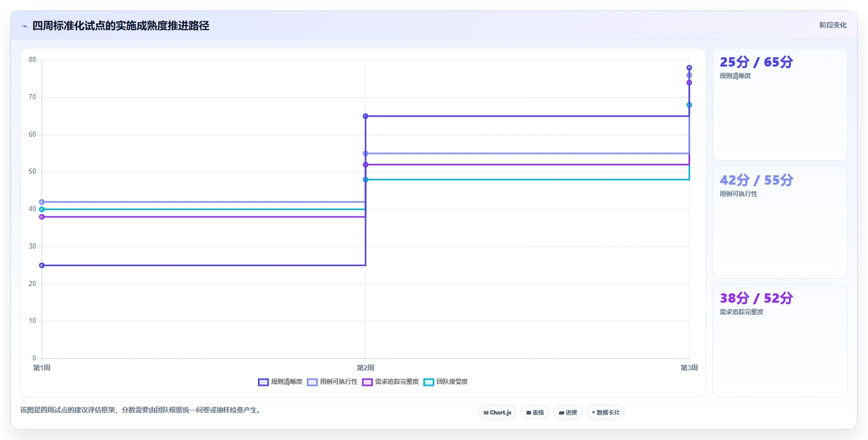868x440 pixels.
Task: Click the Chart.js tag pill
Action: coord(497,412)
